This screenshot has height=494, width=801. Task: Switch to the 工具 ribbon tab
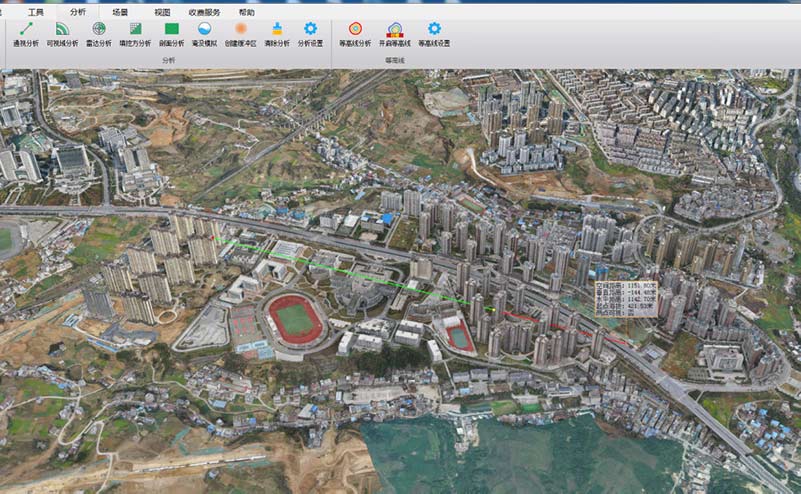pyautogui.click(x=36, y=12)
